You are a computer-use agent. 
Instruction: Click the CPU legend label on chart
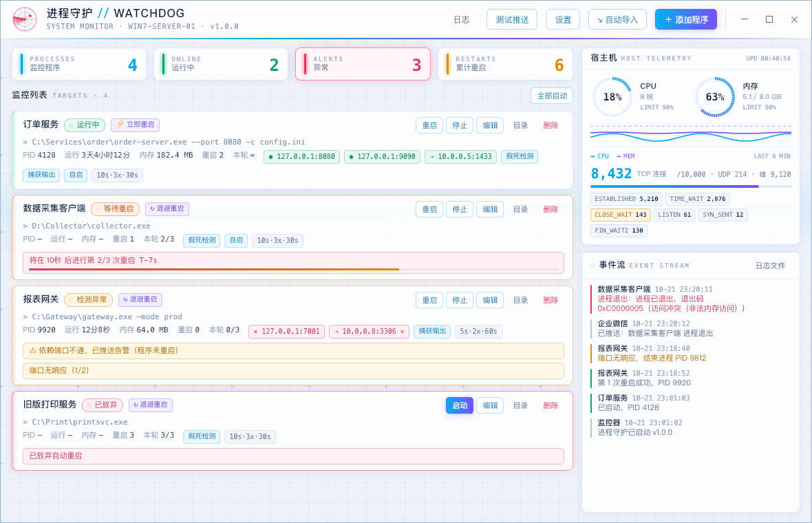coord(599,156)
